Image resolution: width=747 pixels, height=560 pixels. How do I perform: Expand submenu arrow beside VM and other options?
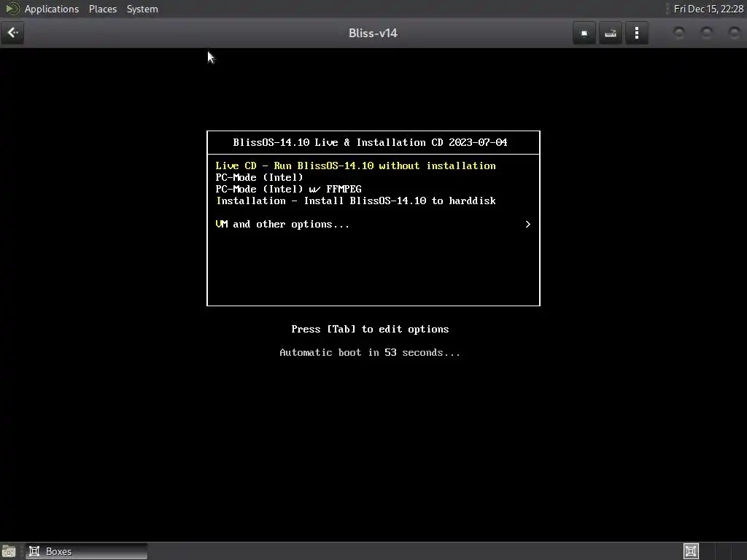coord(527,225)
